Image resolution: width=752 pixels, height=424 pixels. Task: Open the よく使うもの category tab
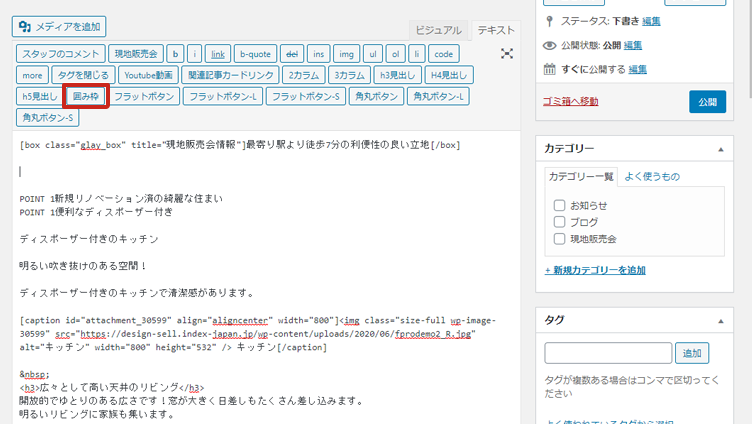[x=651, y=177]
